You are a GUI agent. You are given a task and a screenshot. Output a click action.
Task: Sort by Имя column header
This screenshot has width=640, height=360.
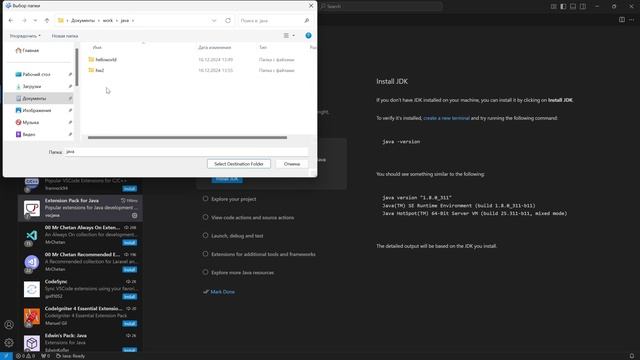(97, 47)
